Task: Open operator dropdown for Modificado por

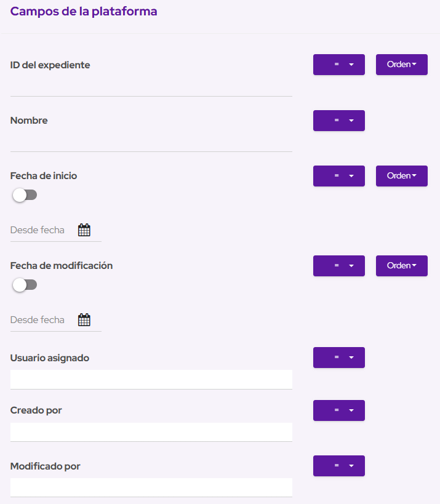Action: pos(339,466)
